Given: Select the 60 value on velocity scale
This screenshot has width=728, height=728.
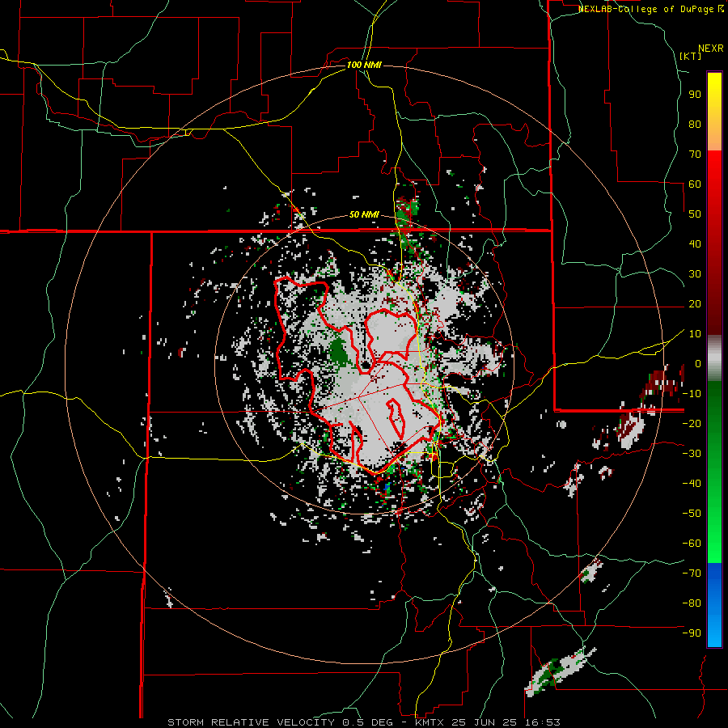Looking at the screenshot, I should [695, 184].
